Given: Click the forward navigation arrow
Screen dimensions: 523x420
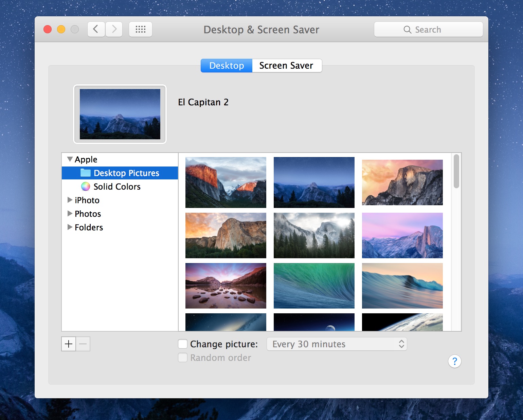Looking at the screenshot, I should pos(114,29).
